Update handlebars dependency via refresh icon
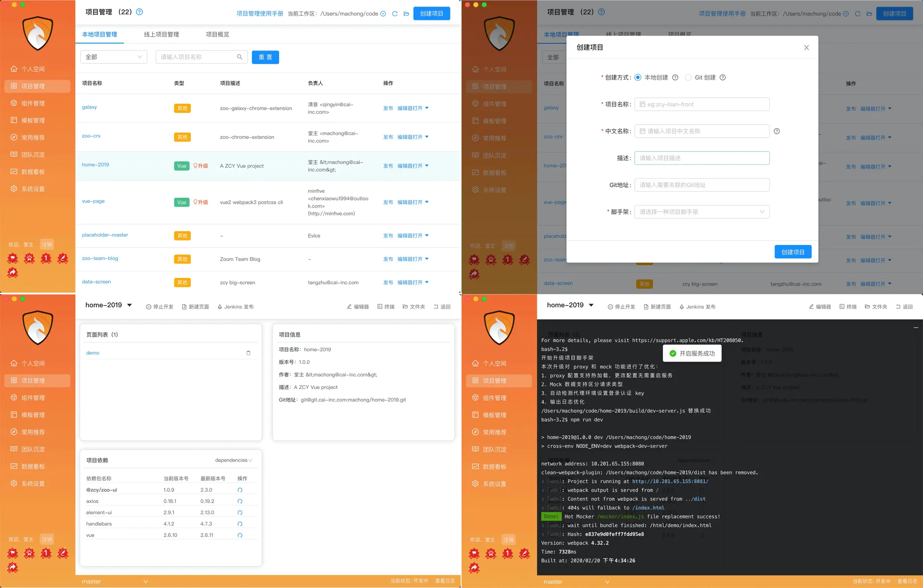The width and height of the screenshot is (923, 588). click(240, 524)
